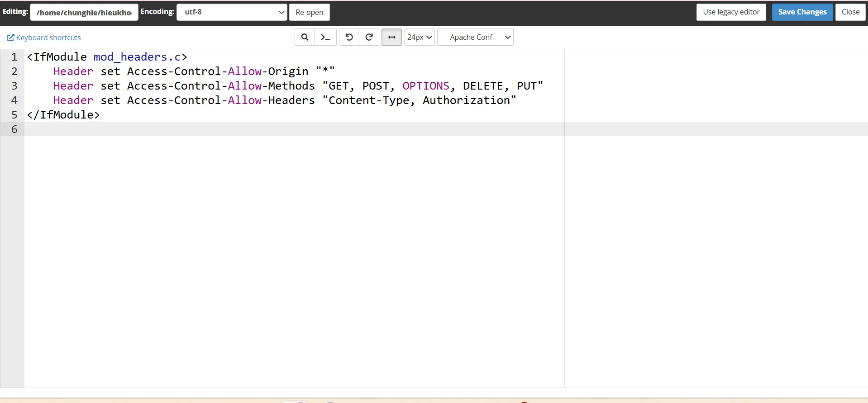Viewport: 868px width, 403px height.
Task: Open the search tool in editor toolbar
Action: [305, 37]
